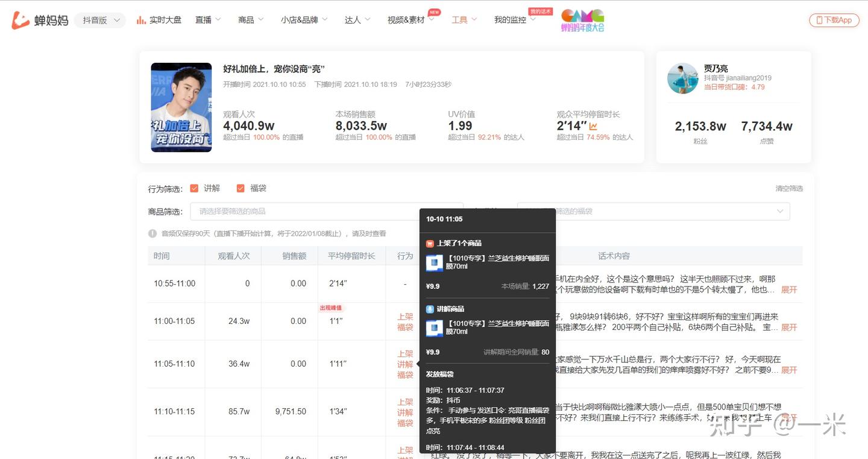Click the 8,033.5w 本场销售额 value
The height and width of the screenshot is (459, 868).
click(x=361, y=126)
